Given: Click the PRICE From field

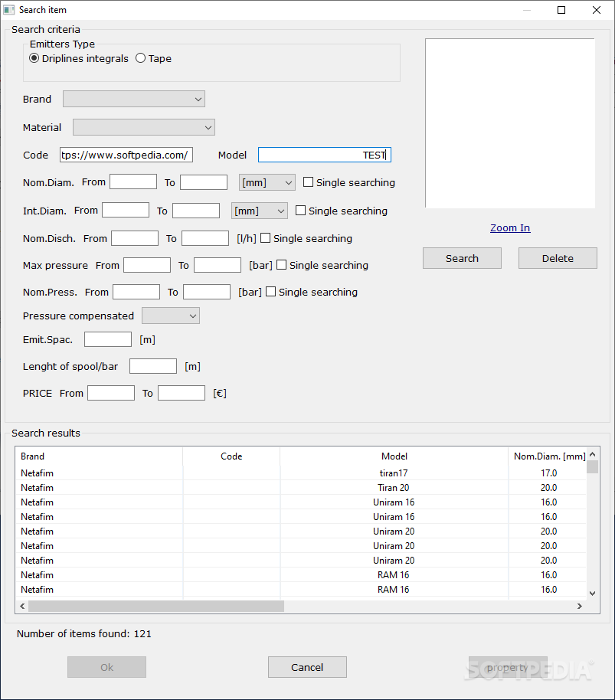Looking at the screenshot, I should (111, 393).
